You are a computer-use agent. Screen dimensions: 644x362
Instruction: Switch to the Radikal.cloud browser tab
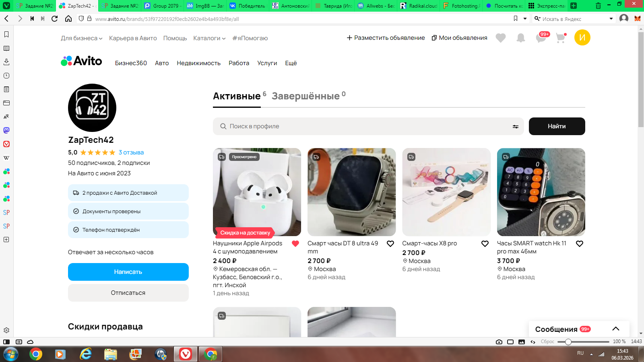click(x=419, y=6)
